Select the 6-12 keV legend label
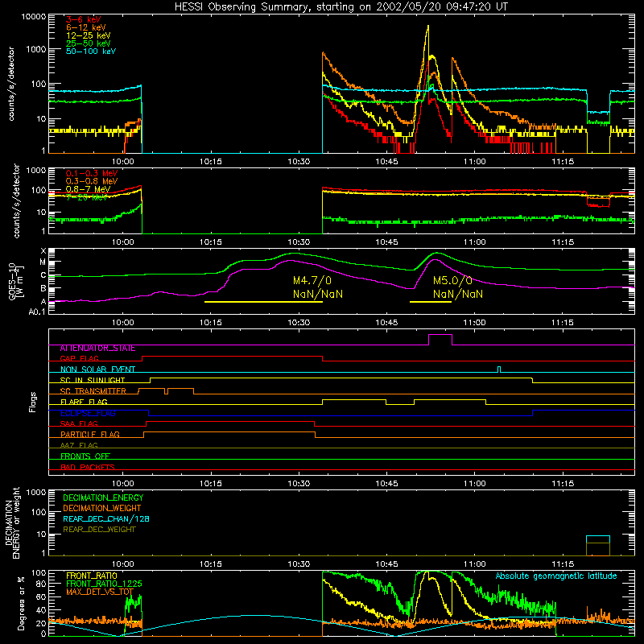Image resolution: width=644 pixels, height=644 pixels. (86, 27)
